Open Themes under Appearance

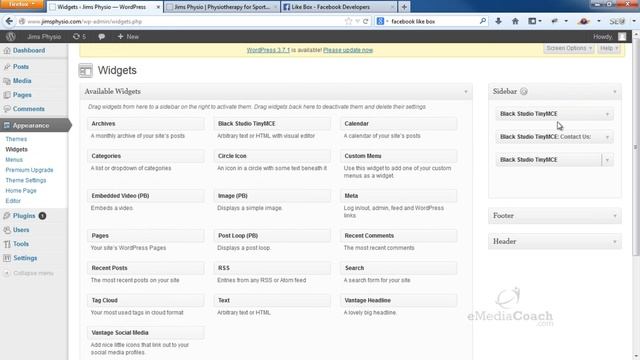[16, 139]
